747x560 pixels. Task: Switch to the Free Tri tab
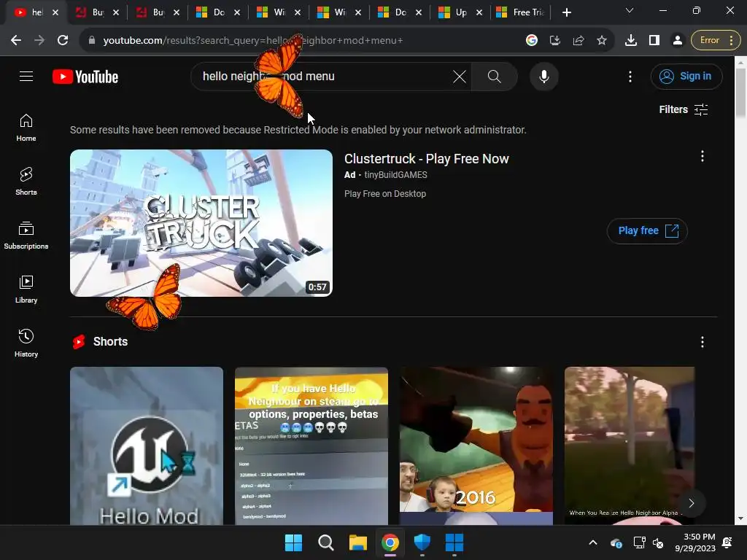pyautogui.click(x=522, y=12)
